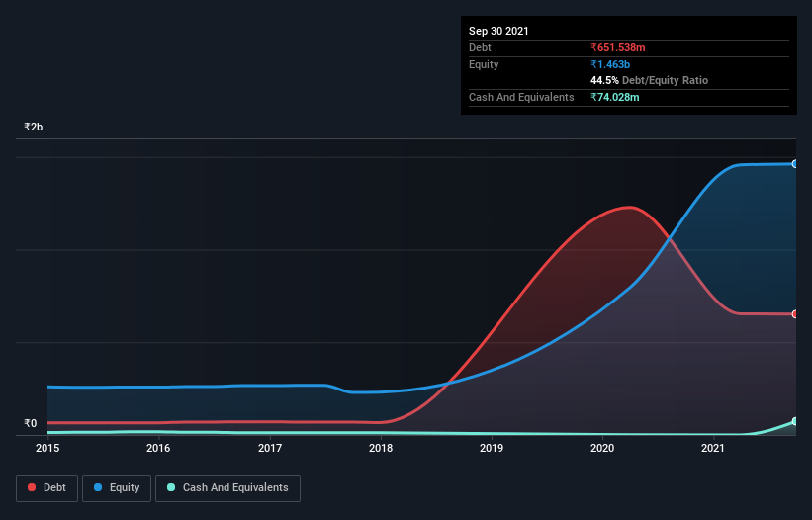Select the Debt endpoint marker on chart
This screenshot has height=520, width=812.
(x=795, y=314)
